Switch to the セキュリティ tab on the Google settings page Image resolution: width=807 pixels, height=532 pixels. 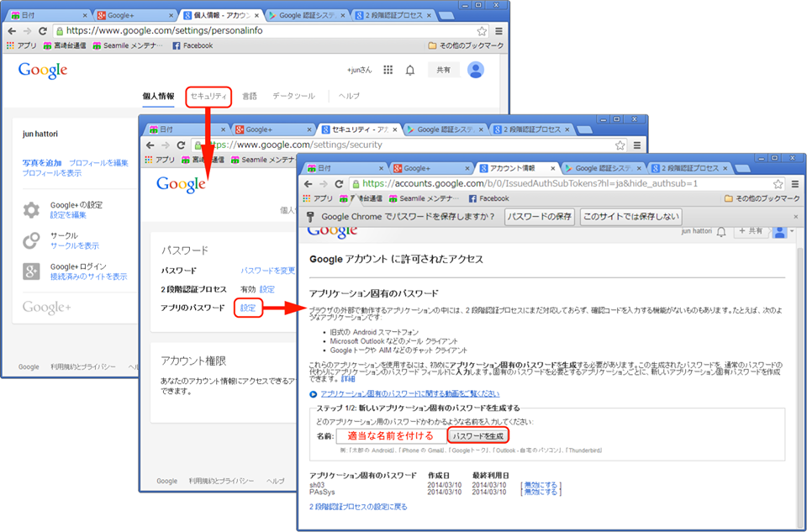point(208,96)
